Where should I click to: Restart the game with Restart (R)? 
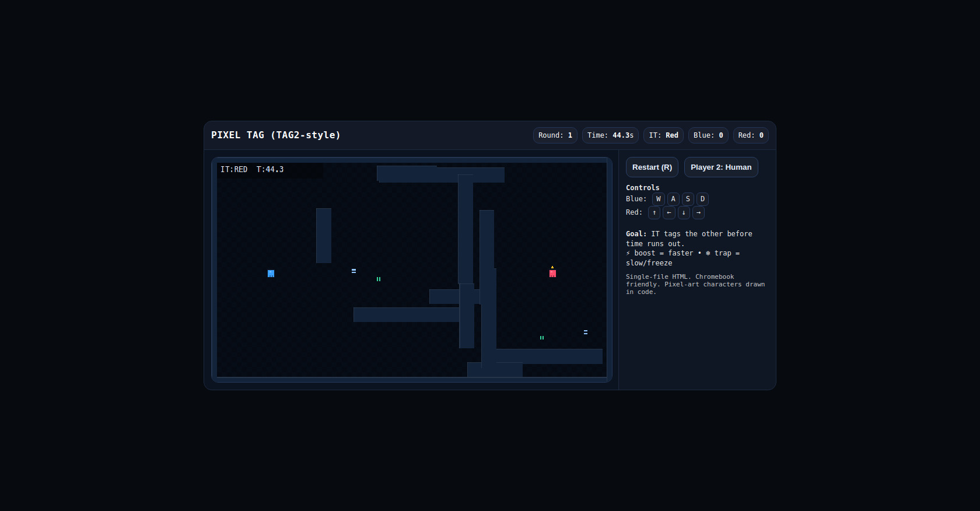point(652,167)
